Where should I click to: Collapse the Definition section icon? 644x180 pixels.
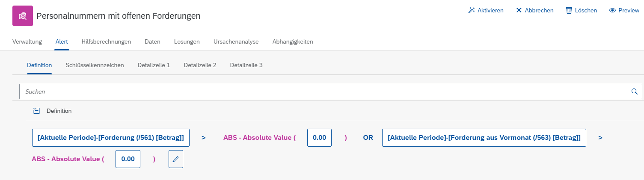(37, 111)
